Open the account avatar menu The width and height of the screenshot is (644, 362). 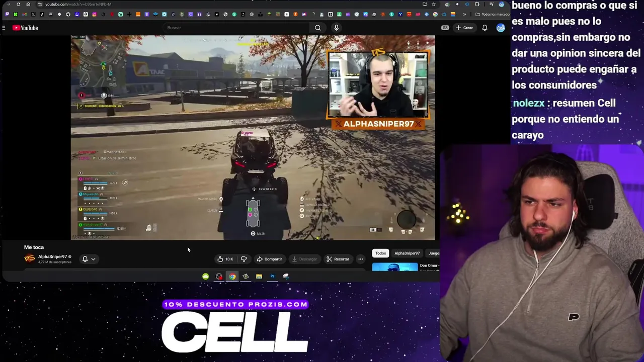[x=501, y=28]
